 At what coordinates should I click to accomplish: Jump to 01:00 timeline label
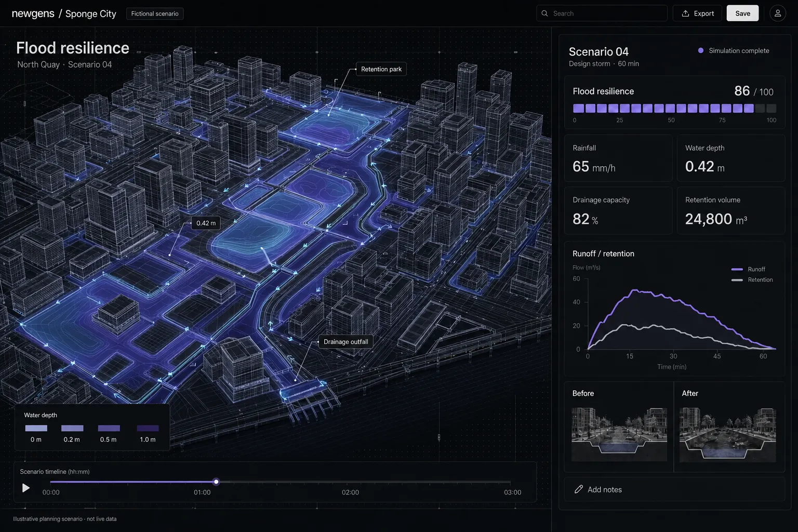point(202,492)
